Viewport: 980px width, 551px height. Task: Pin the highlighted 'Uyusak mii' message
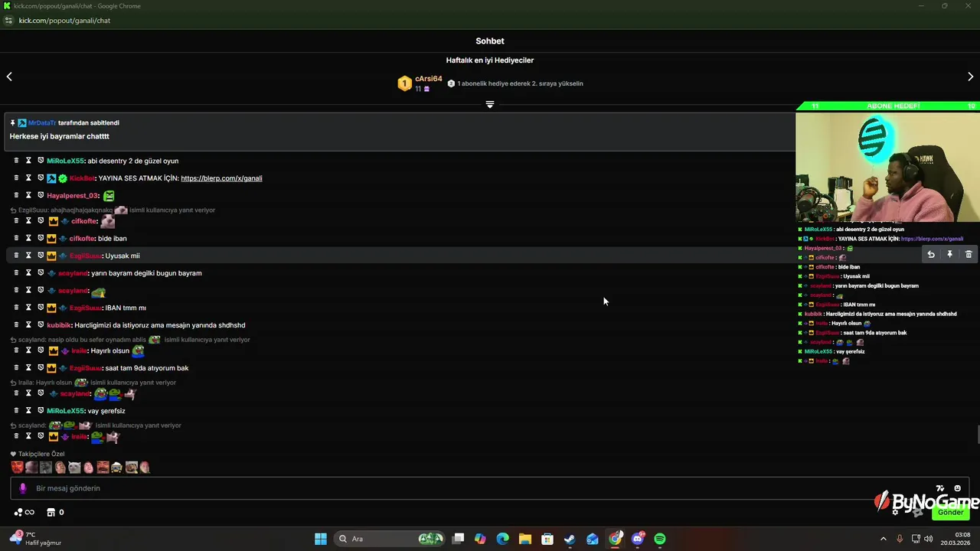coord(949,255)
